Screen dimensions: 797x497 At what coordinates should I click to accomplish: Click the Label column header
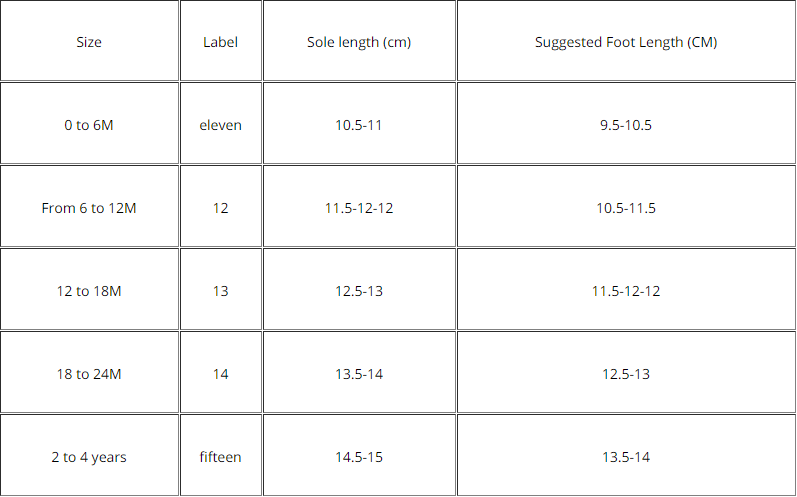(220, 42)
